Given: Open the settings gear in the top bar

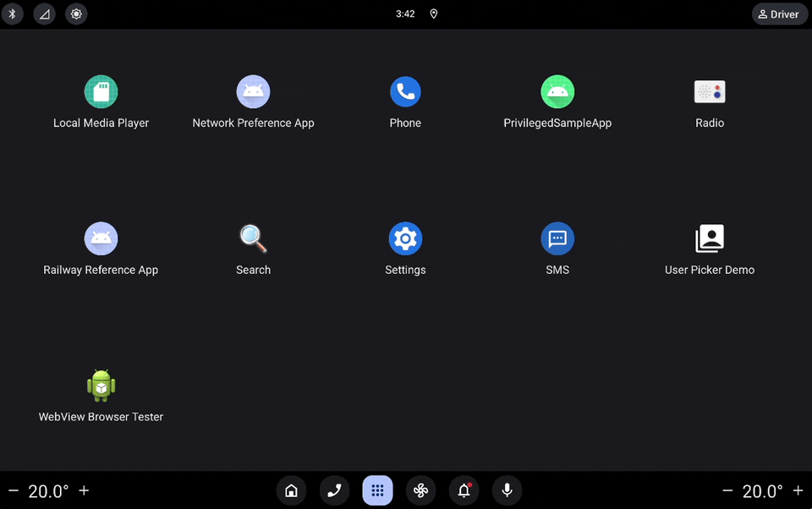Looking at the screenshot, I should pos(76,14).
